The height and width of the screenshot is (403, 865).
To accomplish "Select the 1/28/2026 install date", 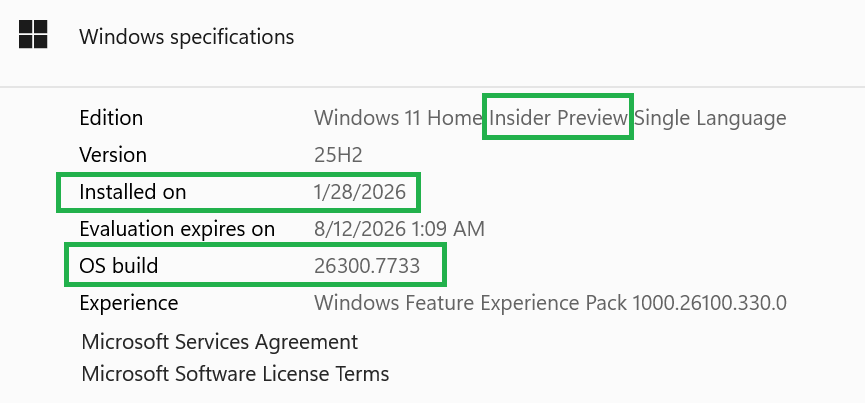I will coord(358,192).
